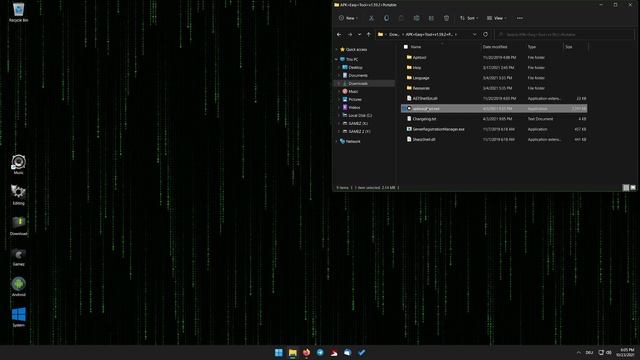Click the Copy icon in Explorer toolbar
640x360 pixels.
[x=386, y=18]
